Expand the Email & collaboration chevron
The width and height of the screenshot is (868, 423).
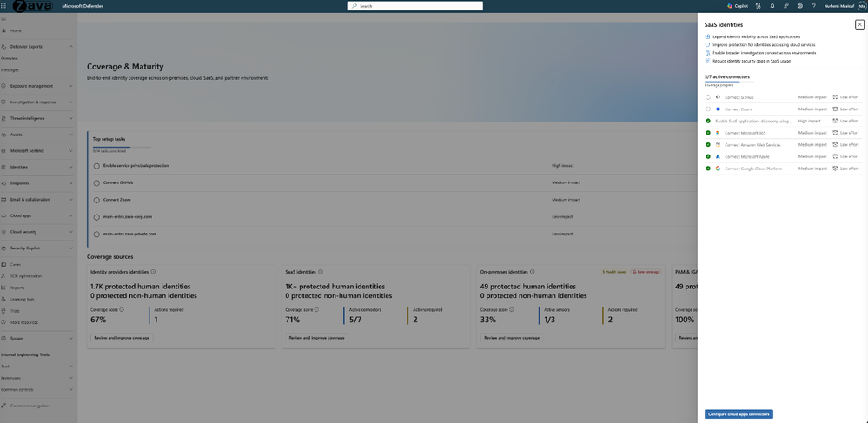point(71,199)
